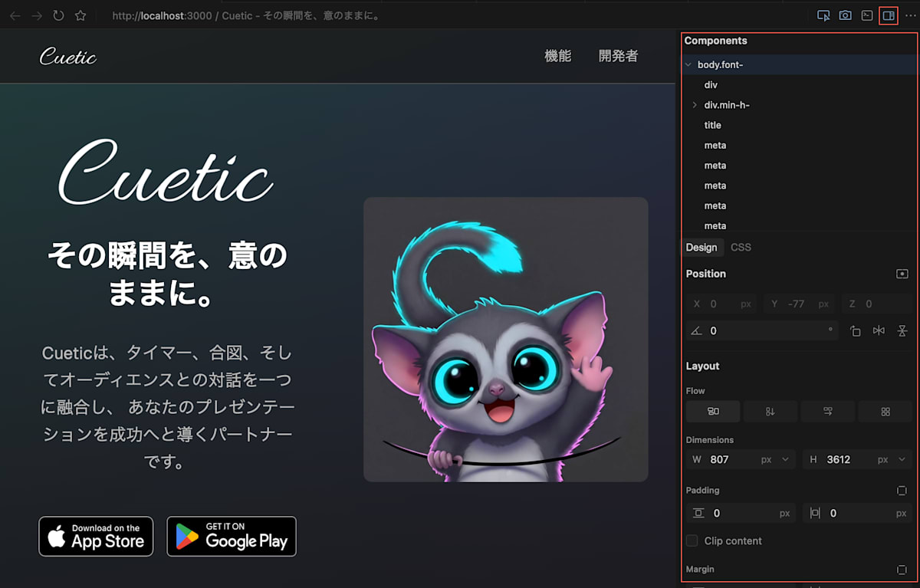Rotate the element 90 degrees

click(x=856, y=331)
